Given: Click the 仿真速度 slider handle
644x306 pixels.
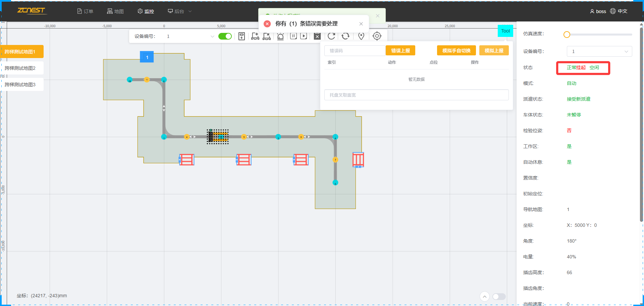Looking at the screenshot, I should [567, 35].
